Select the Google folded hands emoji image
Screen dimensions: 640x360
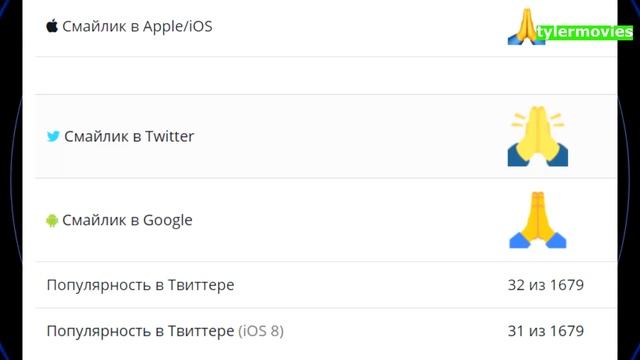tap(538, 220)
